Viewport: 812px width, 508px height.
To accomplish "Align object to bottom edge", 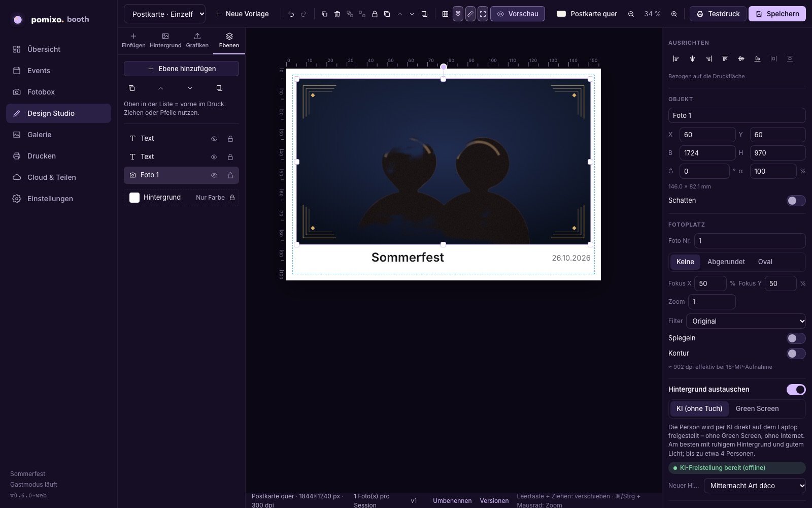I will tap(757, 59).
